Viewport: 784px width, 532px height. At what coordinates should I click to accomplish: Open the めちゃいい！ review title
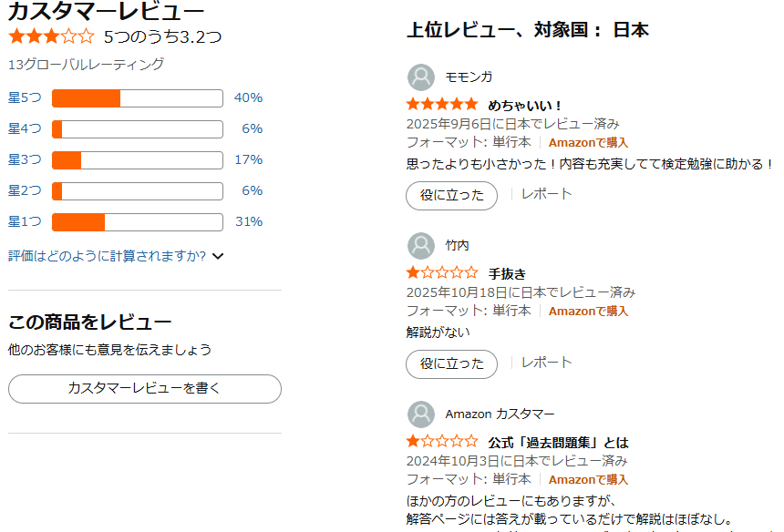525,106
